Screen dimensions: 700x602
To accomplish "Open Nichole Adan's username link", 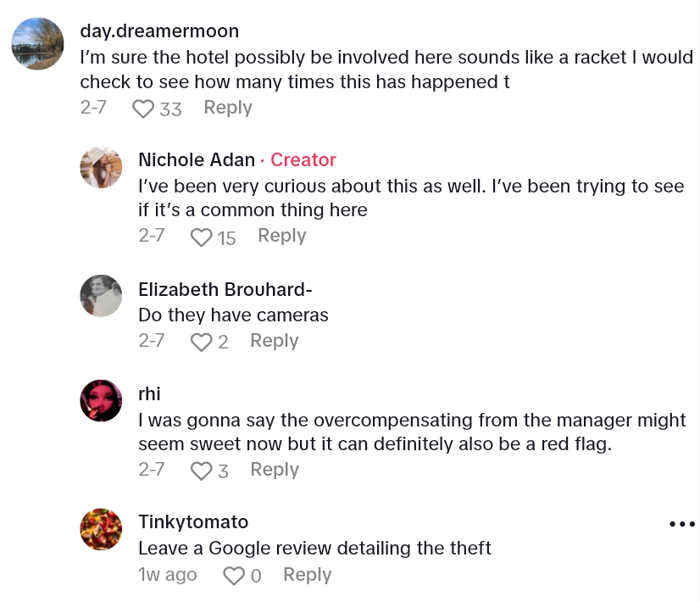I will click(x=197, y=159).
